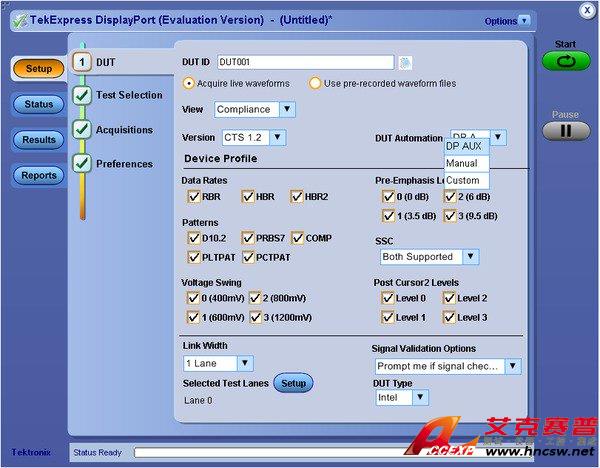Choose Manual from DUT Automation list
Viewport: 600px width, 468px height.
[x=462, y=163]
